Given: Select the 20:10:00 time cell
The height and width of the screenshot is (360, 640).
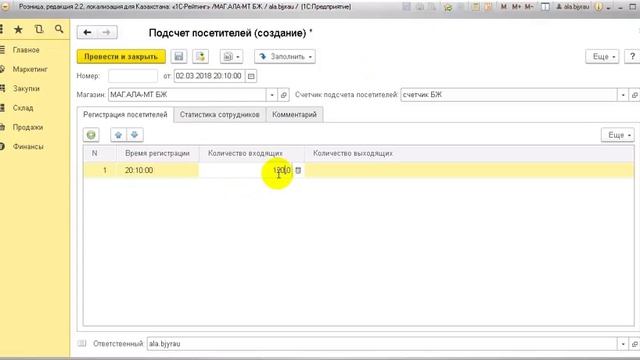Looking at the screenshot, I should pyautogui.click(x=158, y=170).
